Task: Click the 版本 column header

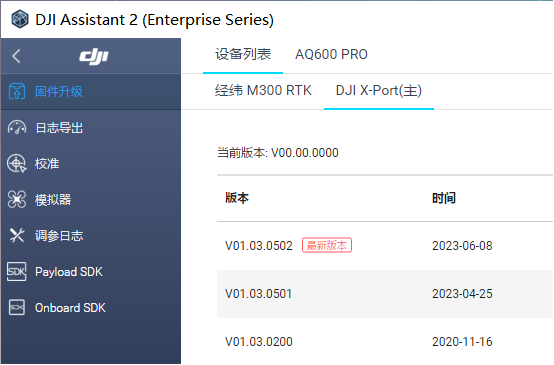Action: click(x=237, y=198)
